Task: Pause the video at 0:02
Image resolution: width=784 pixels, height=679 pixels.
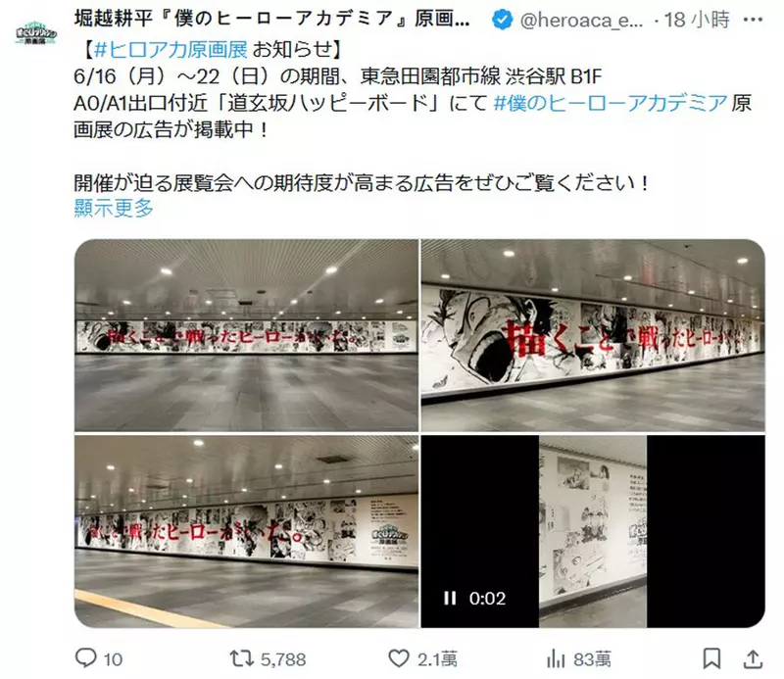Action: click(x=450, y=598)
